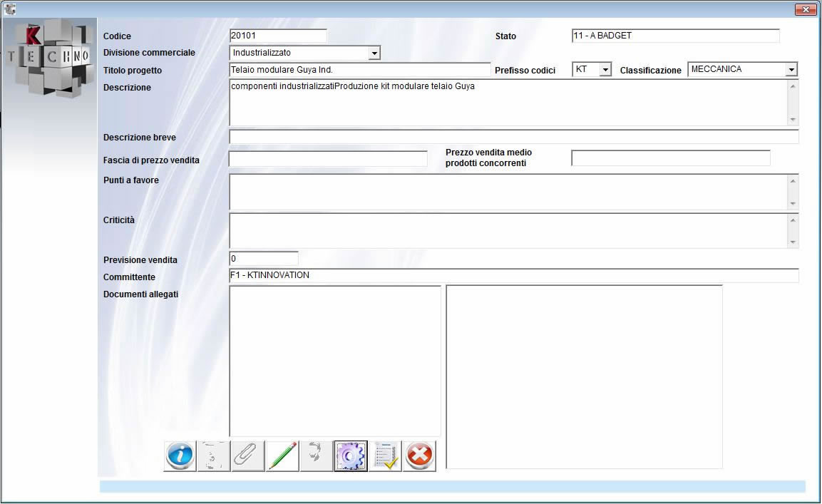Click the greyed-out button right of pencil
Screen dimensions: 822x504
(x=317, y=456)
